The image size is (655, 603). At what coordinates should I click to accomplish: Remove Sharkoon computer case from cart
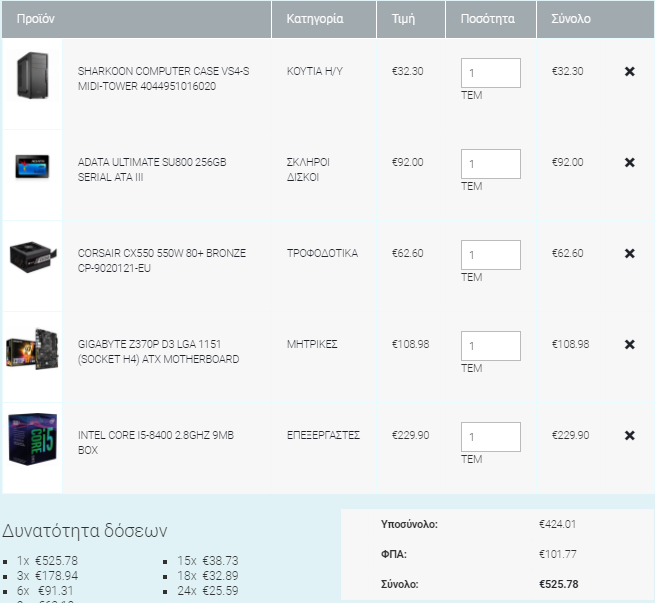point(630,71)
